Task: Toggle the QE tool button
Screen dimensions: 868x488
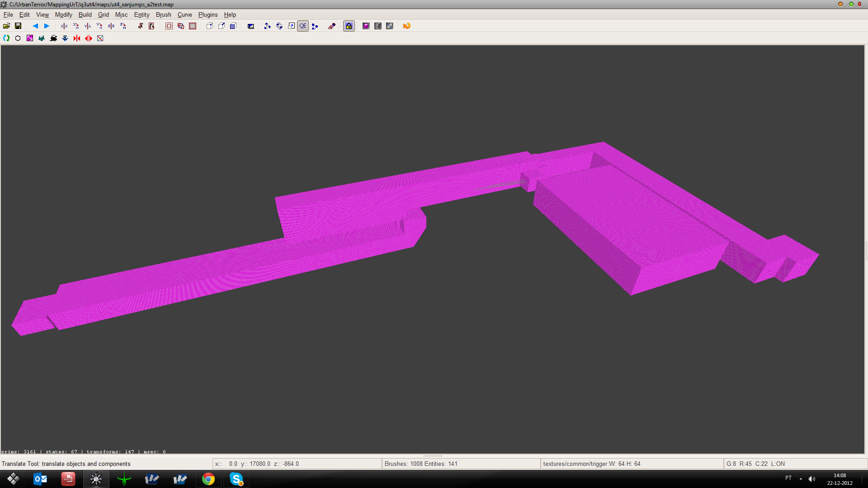Action: pos(303,26)
